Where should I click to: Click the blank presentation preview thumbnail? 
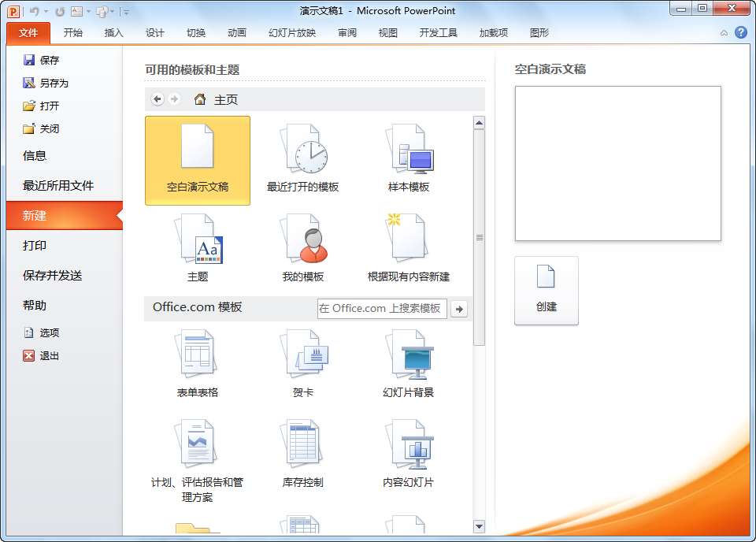617,164
